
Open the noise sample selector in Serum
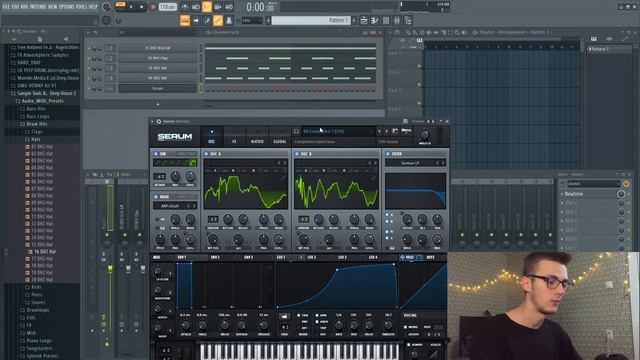[171, 206]
